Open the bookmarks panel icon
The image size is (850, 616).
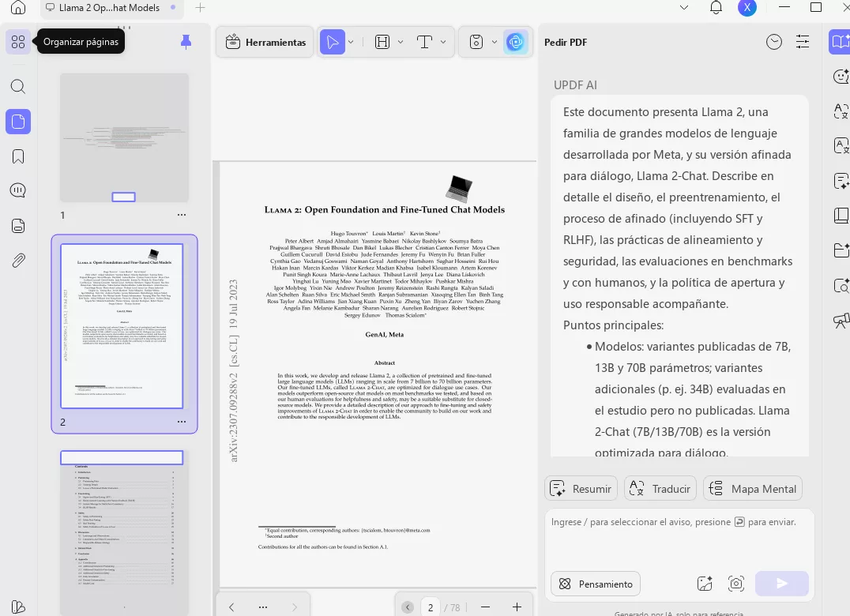[x=18, y=156]
